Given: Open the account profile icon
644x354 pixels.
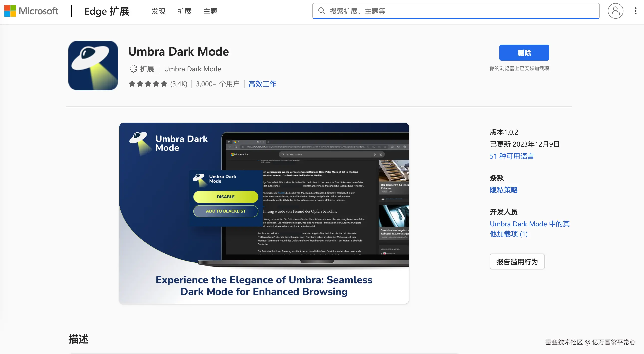Looking at the screenshot, I should pyautogui.click(x=616, y=11).
